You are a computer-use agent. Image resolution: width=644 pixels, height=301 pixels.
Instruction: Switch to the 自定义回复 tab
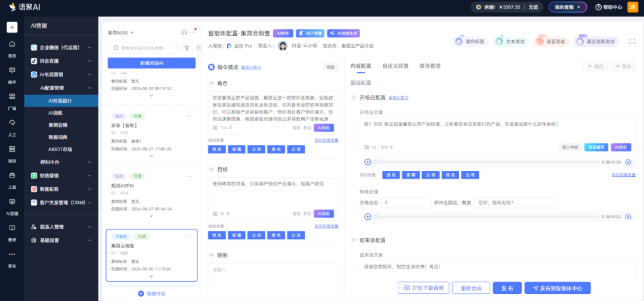(x=395, y=66)
